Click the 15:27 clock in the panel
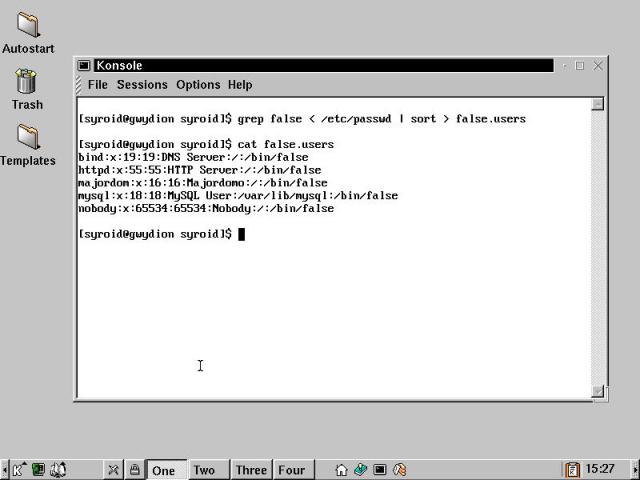Screen dimensions: 640x480 tap(600, 469)
